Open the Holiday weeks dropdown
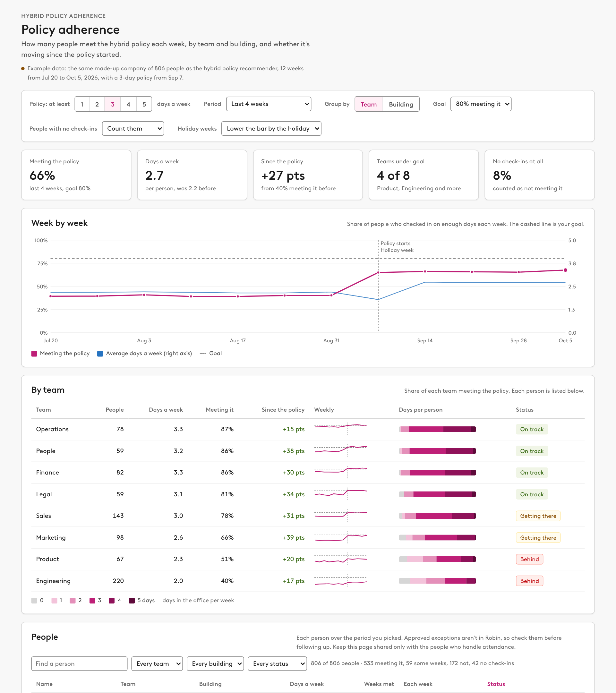 pyautogui.click(x=271, y=129)
